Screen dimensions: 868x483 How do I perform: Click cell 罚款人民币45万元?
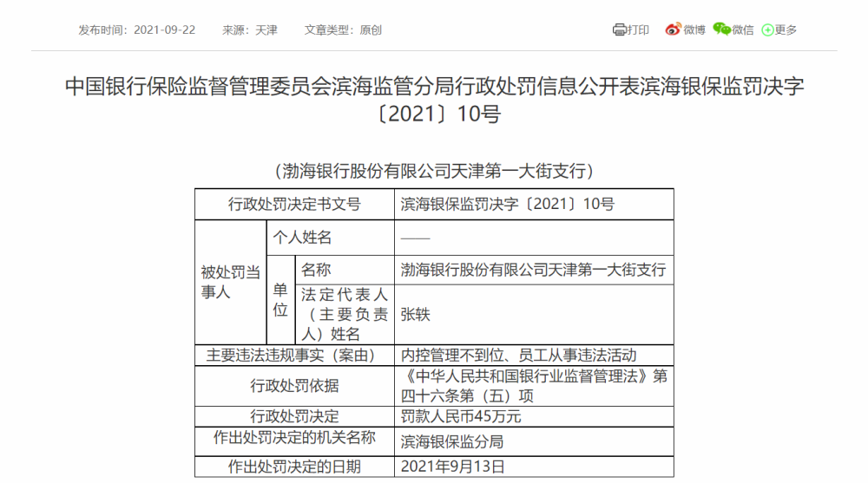[534, 416]
